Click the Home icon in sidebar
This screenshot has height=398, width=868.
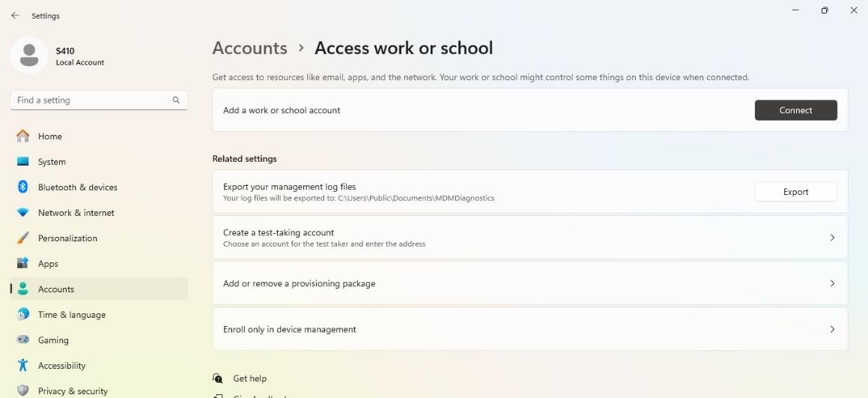[23, 136]
